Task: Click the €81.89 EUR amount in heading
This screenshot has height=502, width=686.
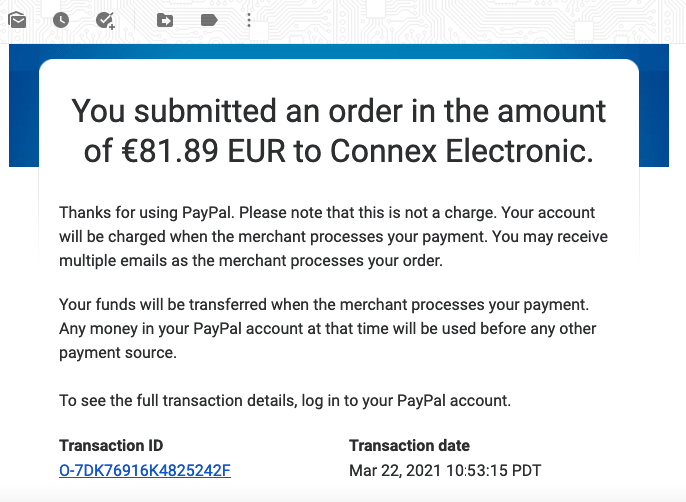Action: tap(203, 151)
